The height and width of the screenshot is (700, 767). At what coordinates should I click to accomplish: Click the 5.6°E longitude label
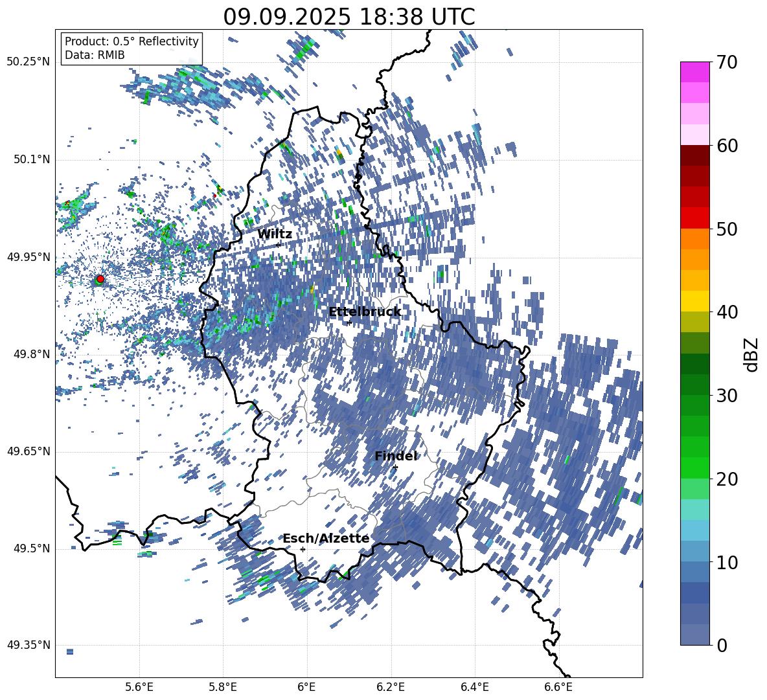[139, 687]
